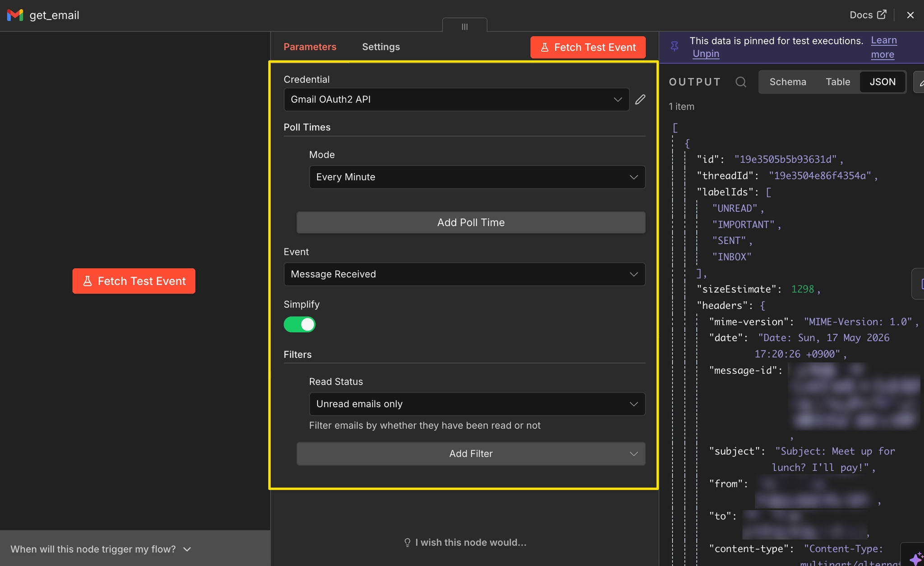Open the Add Filter dropdown
924x566 pixels.
coord(471,454)
